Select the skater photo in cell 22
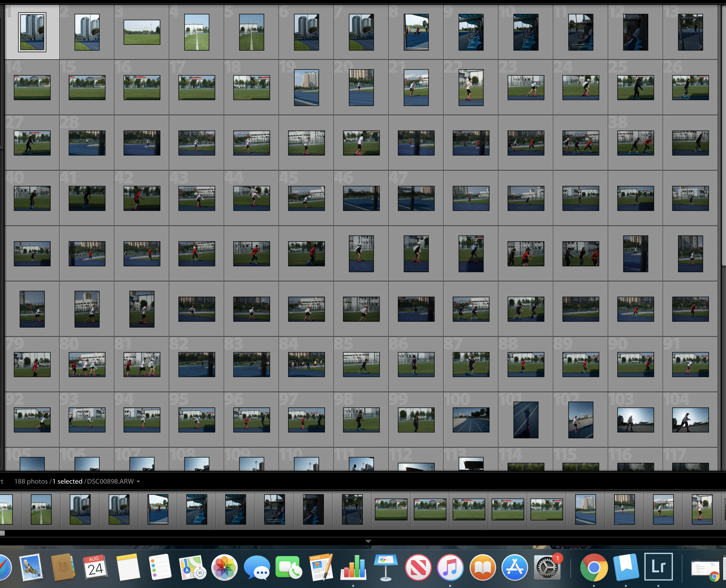 point(471,87)
